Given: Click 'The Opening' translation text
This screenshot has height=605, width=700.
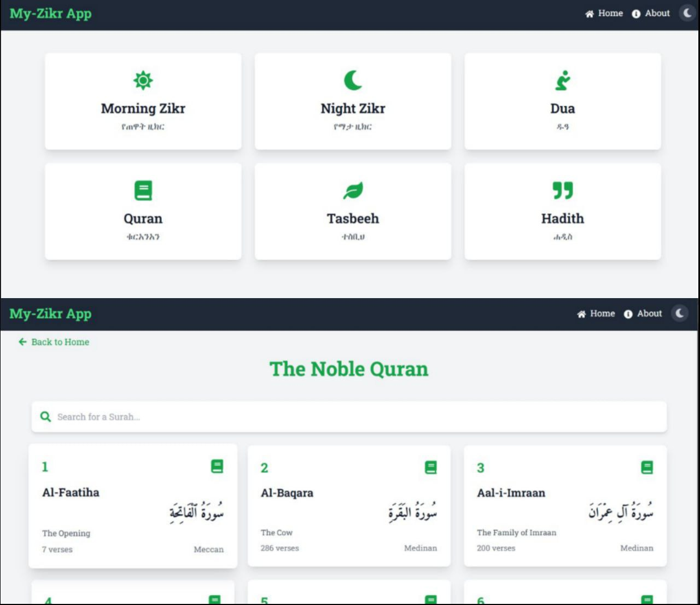Looking at the screenshot, I should click(66, 533).
